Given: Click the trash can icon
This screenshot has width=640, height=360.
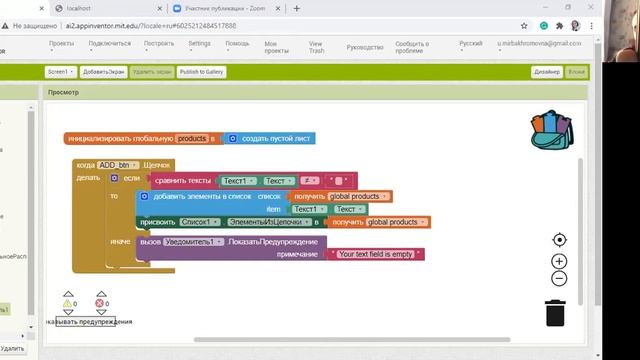Looking at the screenshot, I should [x=555, y=313].
